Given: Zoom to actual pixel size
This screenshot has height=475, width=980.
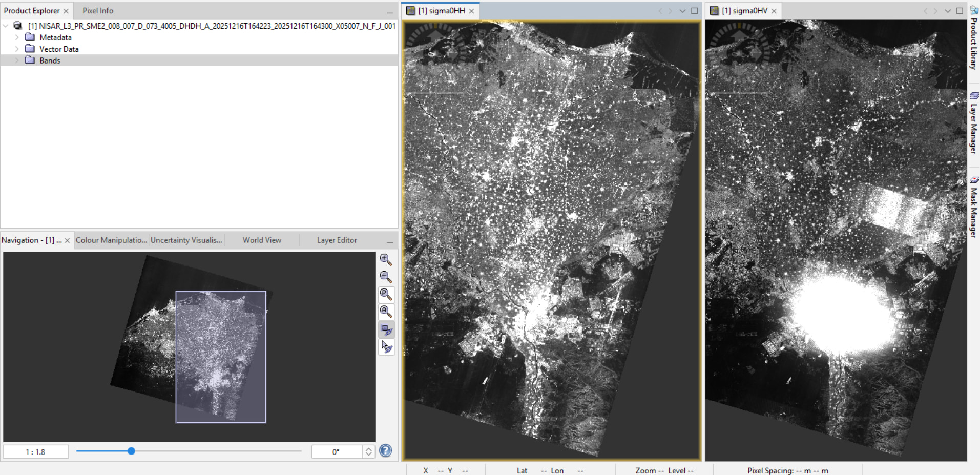Looking at the screenshot, I should point(386,295).
